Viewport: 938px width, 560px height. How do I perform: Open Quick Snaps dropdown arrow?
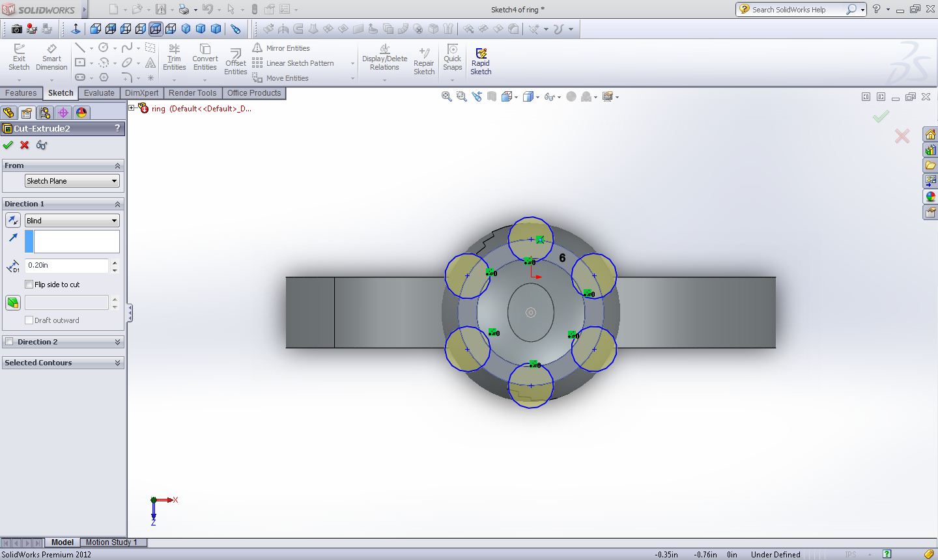click(x=452, y=81)
